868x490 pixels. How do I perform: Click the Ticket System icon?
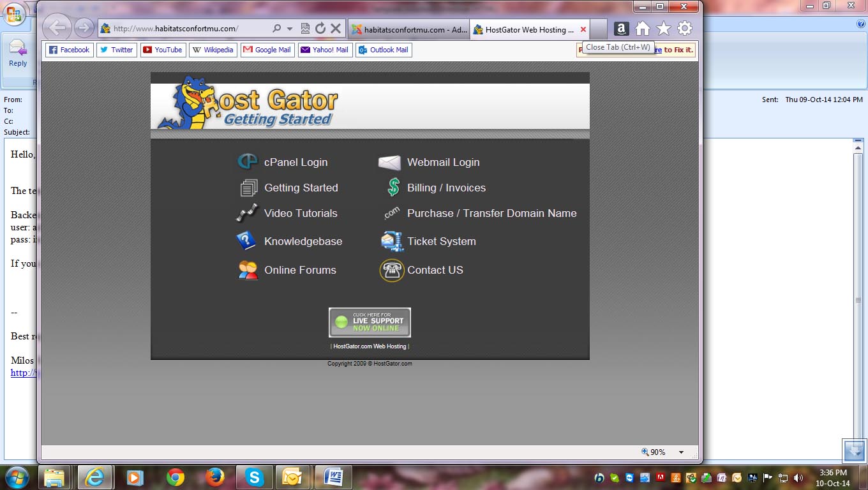pyautogui.click(x=391, y=241)
